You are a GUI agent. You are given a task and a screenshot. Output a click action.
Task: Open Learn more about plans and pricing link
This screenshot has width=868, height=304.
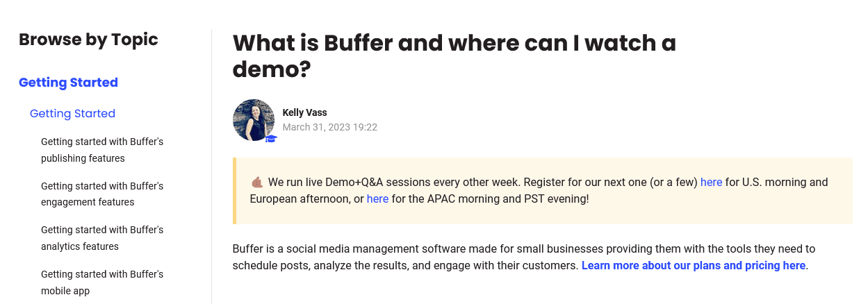693,265
